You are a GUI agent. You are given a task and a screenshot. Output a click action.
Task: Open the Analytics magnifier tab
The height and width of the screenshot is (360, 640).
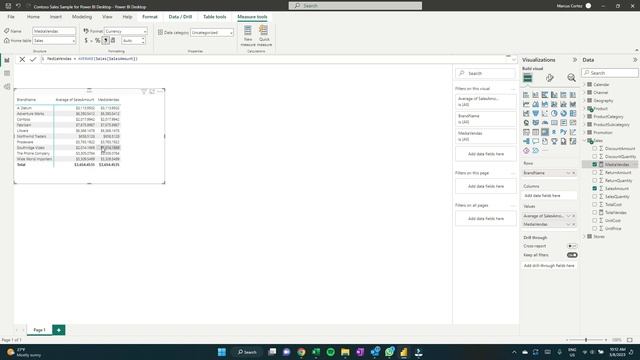click(571, 78)
